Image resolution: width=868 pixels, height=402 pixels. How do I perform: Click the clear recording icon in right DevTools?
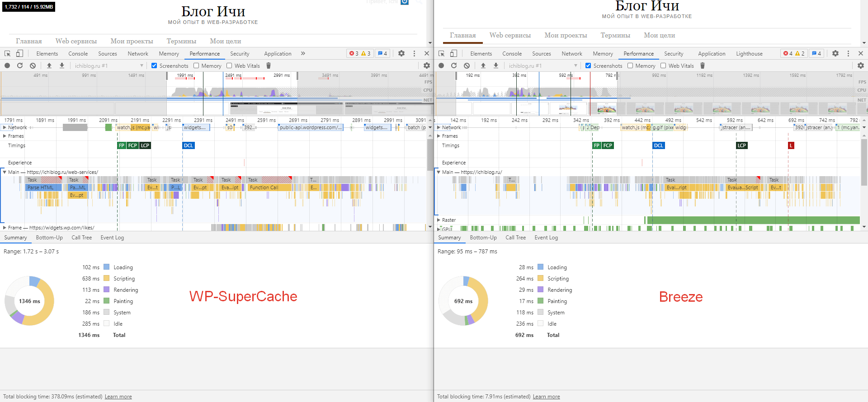(x=467, y=65)
